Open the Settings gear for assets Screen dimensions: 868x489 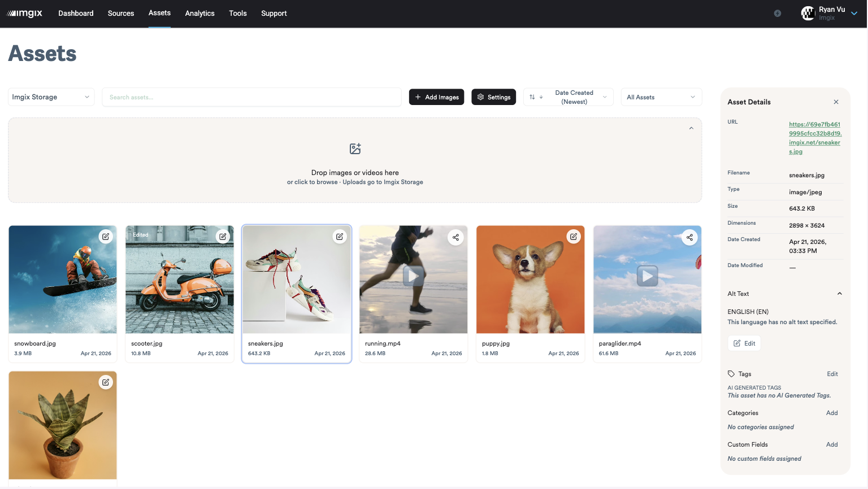coord(493,97)
